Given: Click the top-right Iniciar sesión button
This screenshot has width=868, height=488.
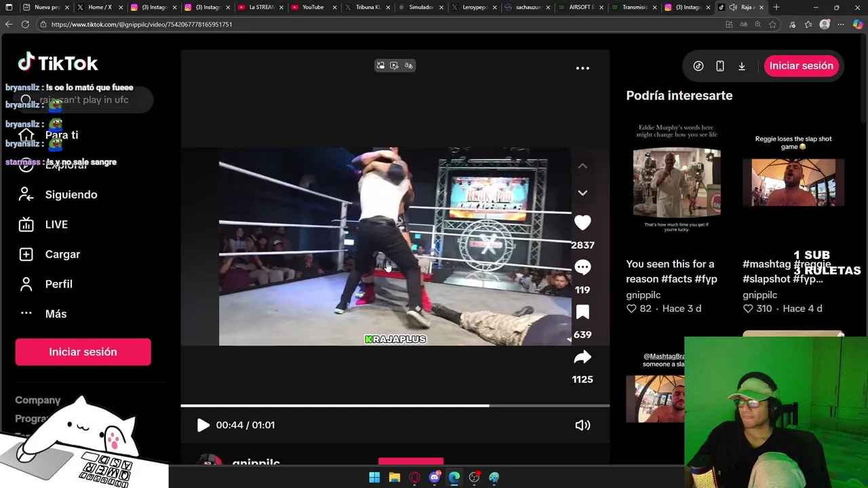Looking at the screenshot, I should point(802,66).
